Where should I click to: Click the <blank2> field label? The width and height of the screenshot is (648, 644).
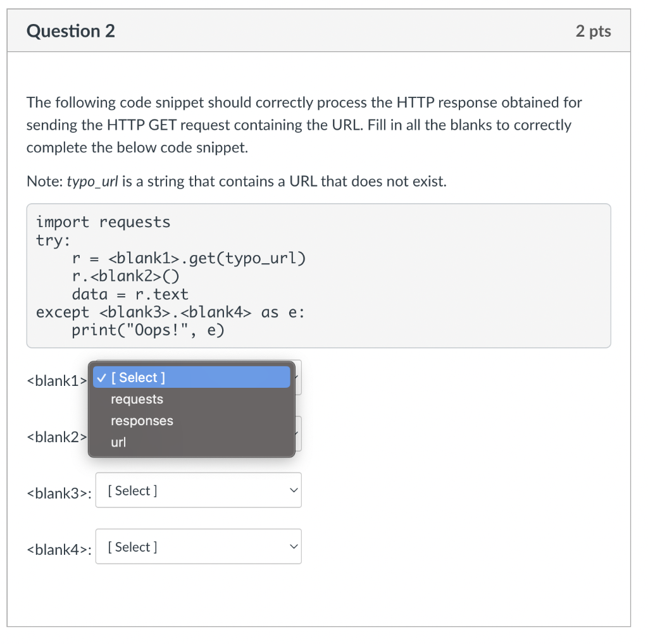tap(56, 437)
